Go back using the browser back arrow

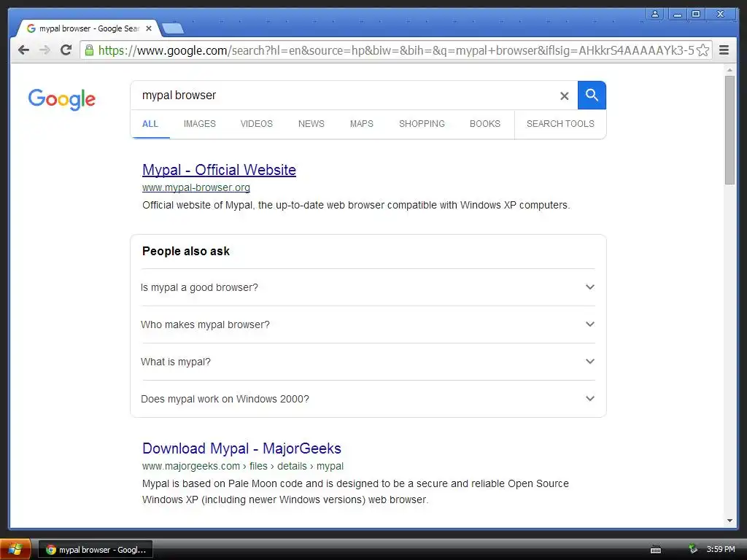pos(23,50)
